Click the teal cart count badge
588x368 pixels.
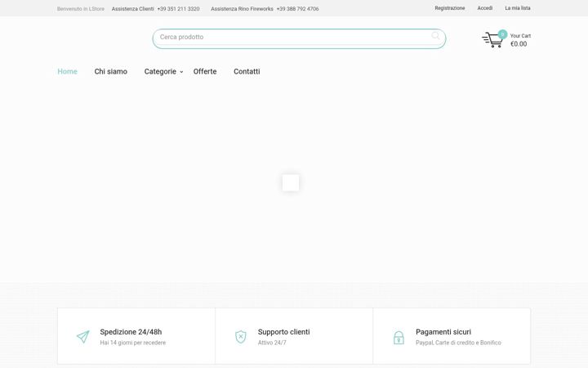(x=502, y=34)
